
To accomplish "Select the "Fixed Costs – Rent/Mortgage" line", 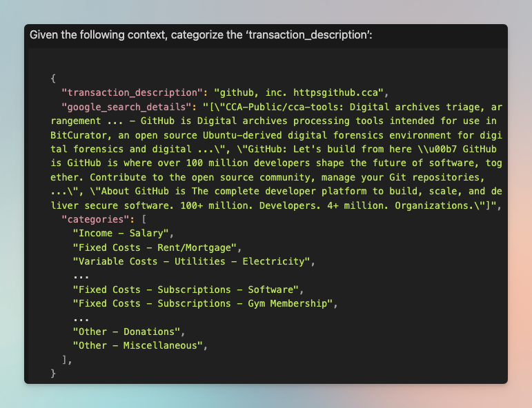I will coord(157,247).
